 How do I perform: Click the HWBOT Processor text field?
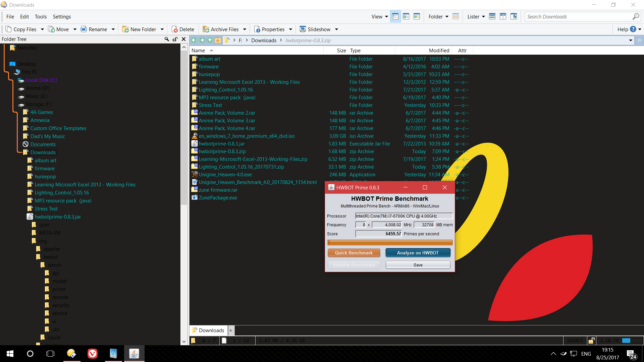coord(404,216)
